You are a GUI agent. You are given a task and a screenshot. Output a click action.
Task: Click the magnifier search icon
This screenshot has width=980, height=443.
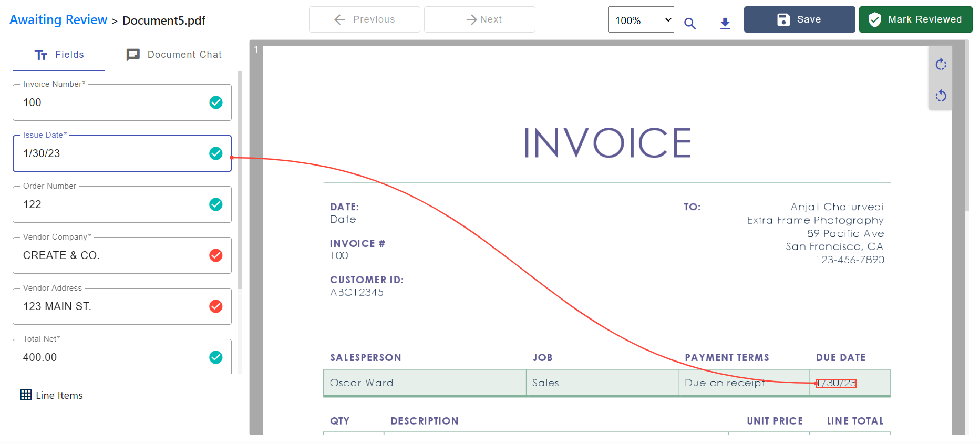pos(690,24)
